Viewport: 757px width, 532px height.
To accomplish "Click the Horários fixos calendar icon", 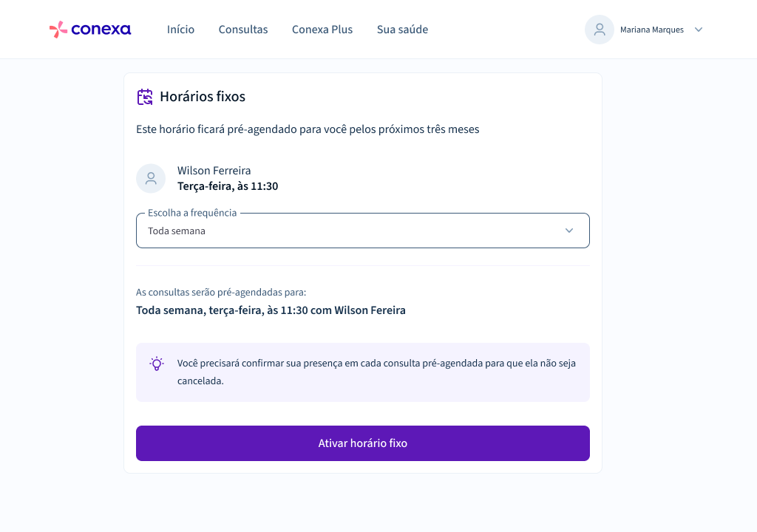I will (x=145, y=97).
